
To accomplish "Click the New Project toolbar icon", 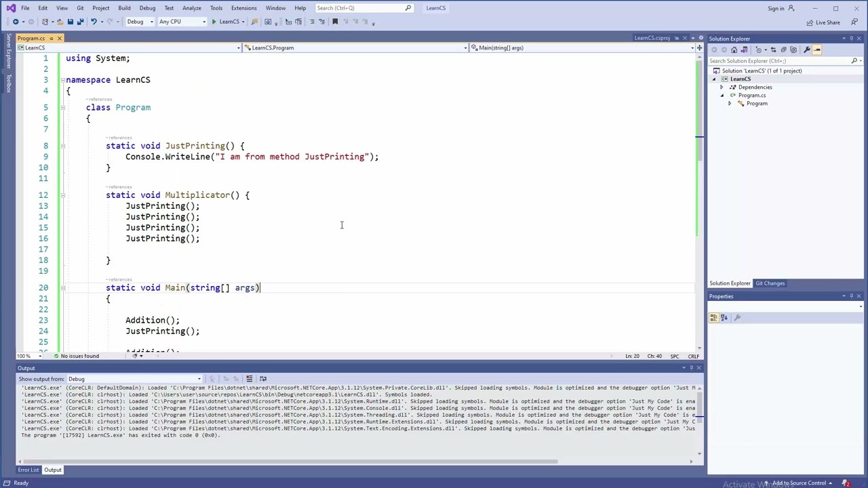I will click(45, 22).
